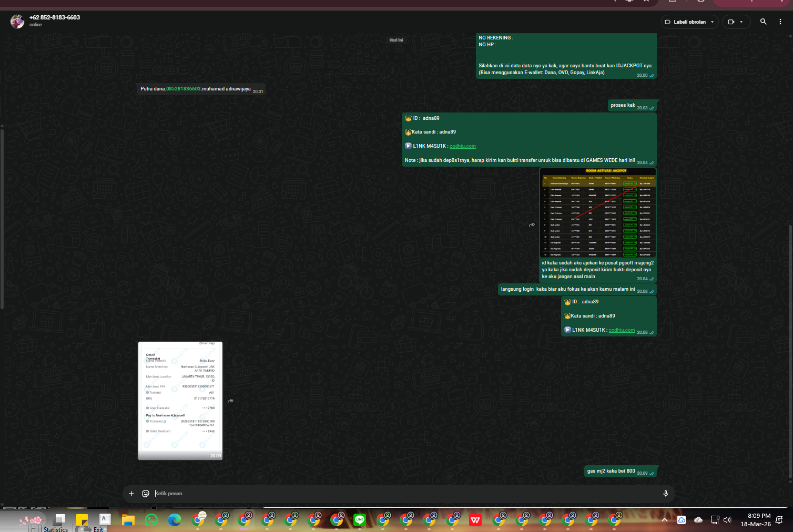Screen dimensions: 793x532
Task: Forward the jackpot table image message
Action: (x=532, y=224)
